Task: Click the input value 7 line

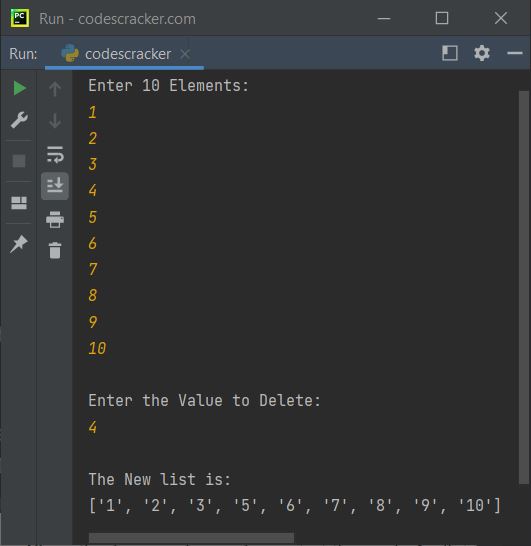Action: (93, 270)
